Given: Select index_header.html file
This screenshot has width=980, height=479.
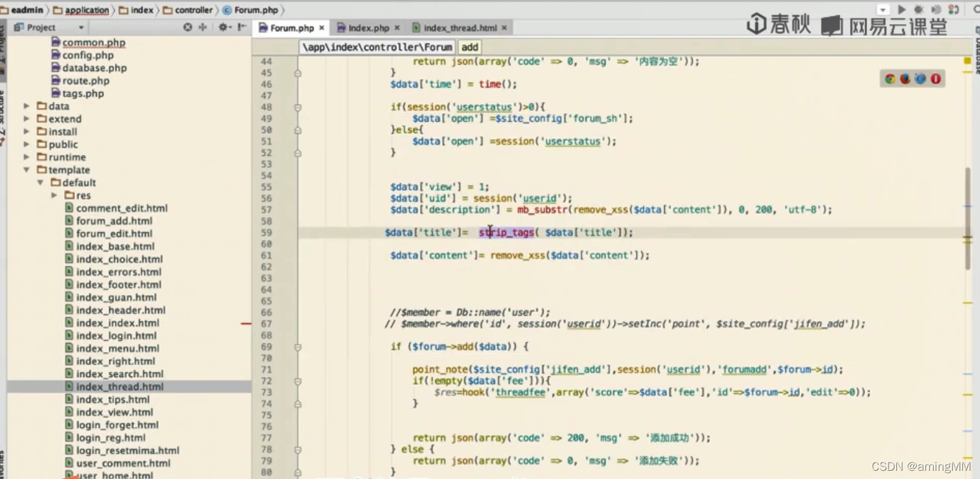Looking at the screenshot, I should coord(115,310).
